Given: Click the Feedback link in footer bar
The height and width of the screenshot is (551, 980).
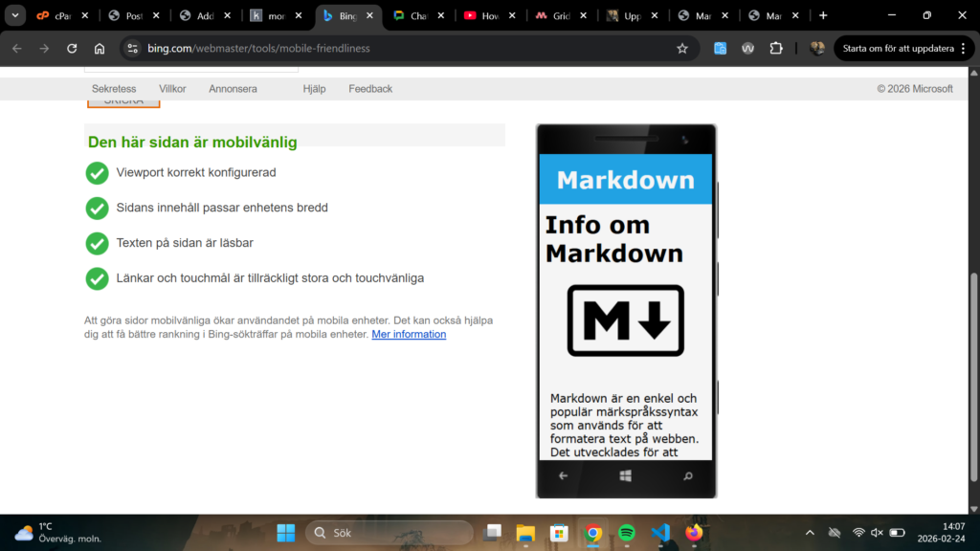Looking at the screenshot, I should 370,89.
